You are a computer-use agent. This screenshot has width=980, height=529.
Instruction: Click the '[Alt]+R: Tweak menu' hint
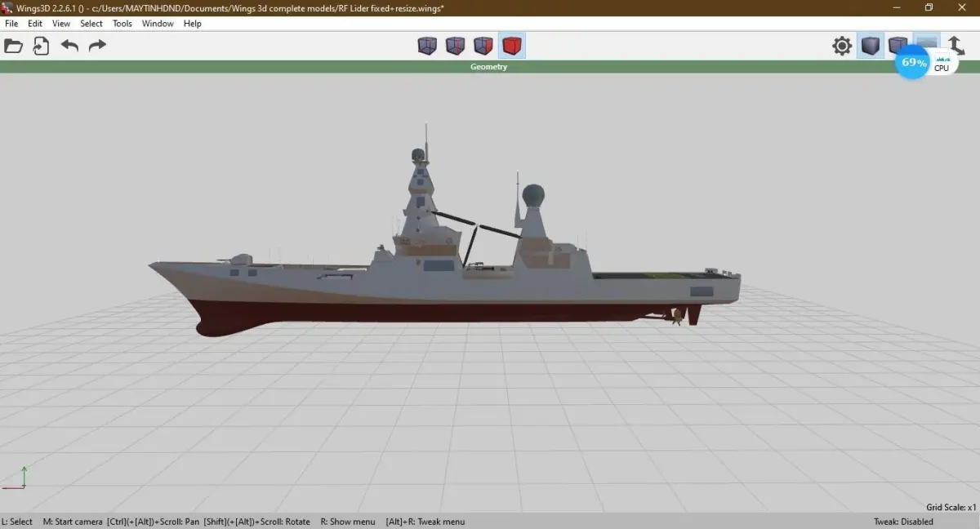tap(425, 522)
